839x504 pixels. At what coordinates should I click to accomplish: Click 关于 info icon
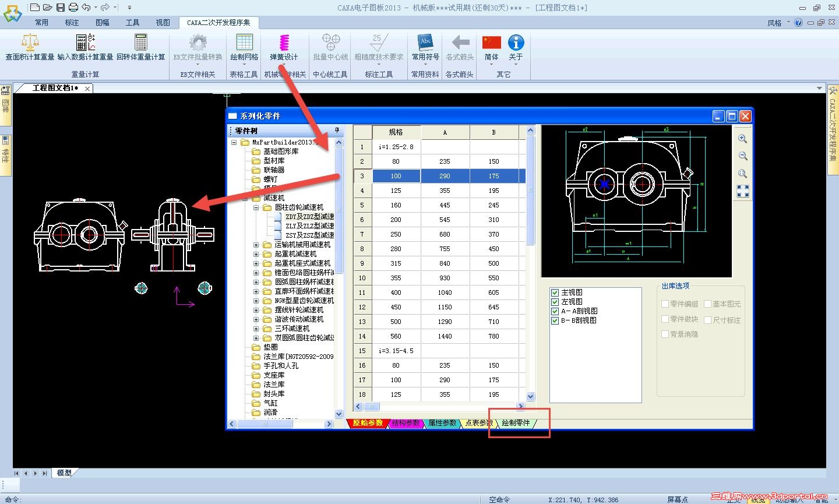[516, 43]
